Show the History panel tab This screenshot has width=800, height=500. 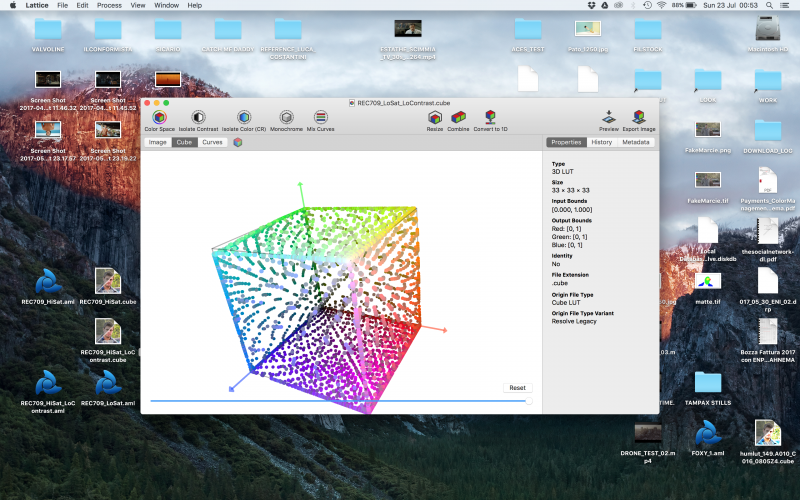pyautogui.click(x=601, y=143)
